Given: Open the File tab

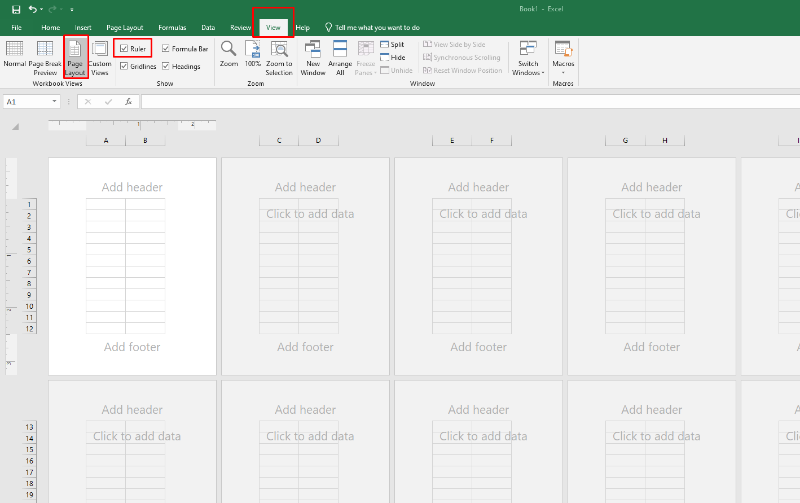Looking at the screenshot, I should pyautogui.click(x=16, y=28).
